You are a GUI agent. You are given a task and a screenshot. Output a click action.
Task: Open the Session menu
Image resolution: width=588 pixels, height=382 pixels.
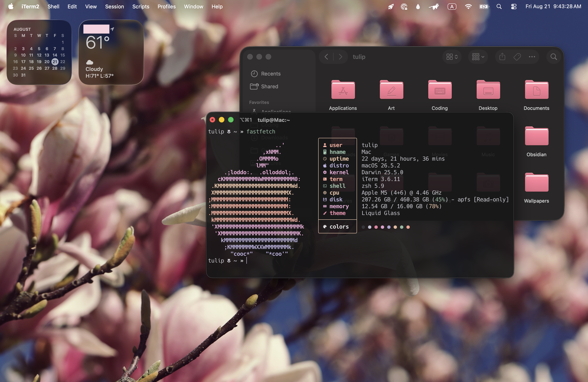tap(114, 7)
